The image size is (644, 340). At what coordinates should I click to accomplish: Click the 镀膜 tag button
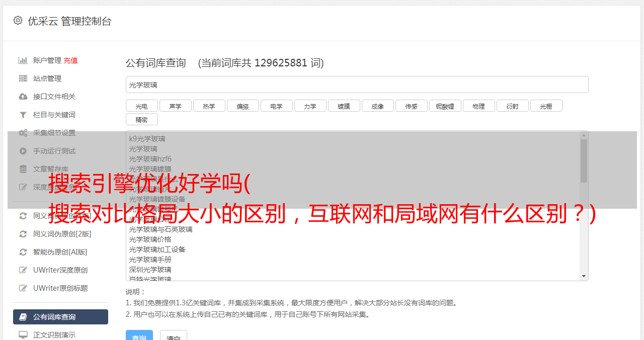tap(344, 106)
